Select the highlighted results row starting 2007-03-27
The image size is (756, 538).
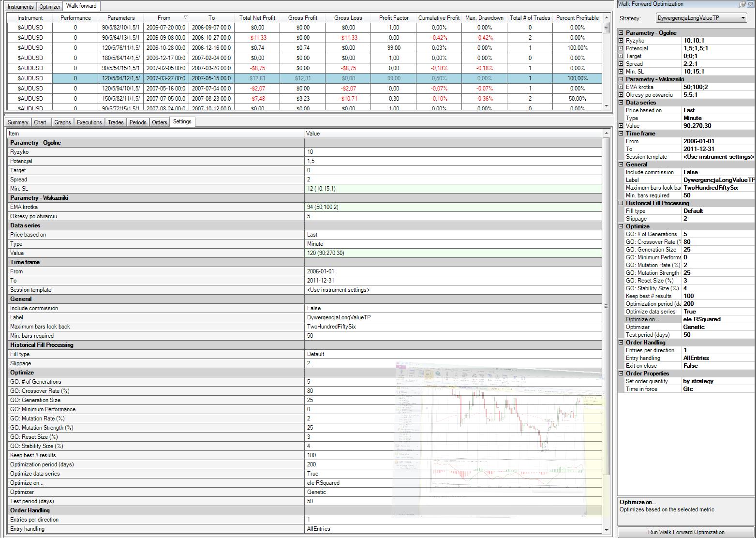tap(305, 78)
